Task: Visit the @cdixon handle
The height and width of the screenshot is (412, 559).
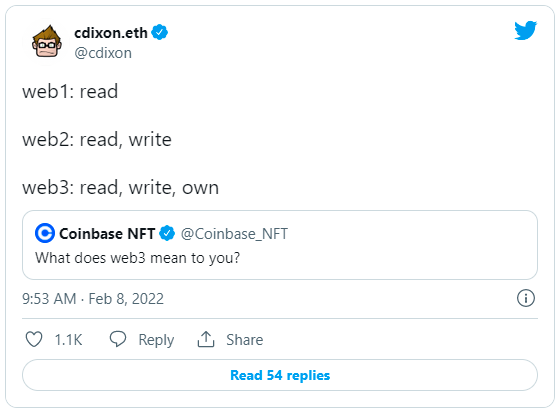Action: tap(103, 53)
